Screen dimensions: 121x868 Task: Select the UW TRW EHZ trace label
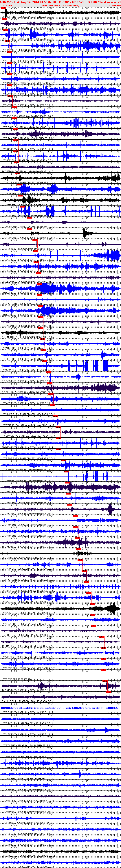coord(27,503)
